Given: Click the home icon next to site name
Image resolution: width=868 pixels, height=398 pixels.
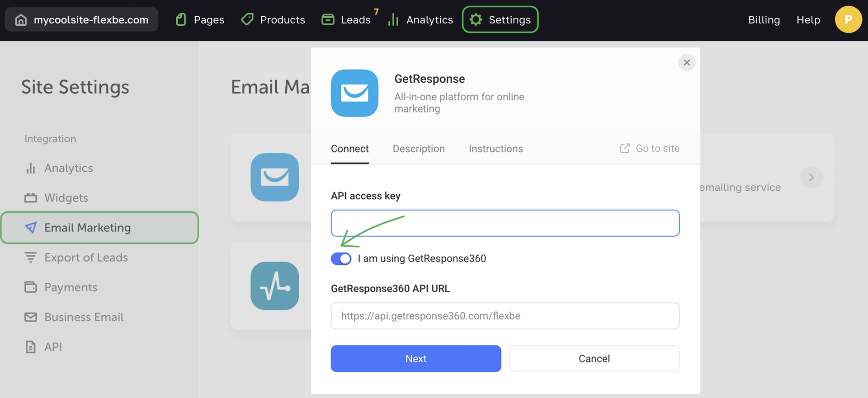Looking at the screenshot, I should point(21,20).
